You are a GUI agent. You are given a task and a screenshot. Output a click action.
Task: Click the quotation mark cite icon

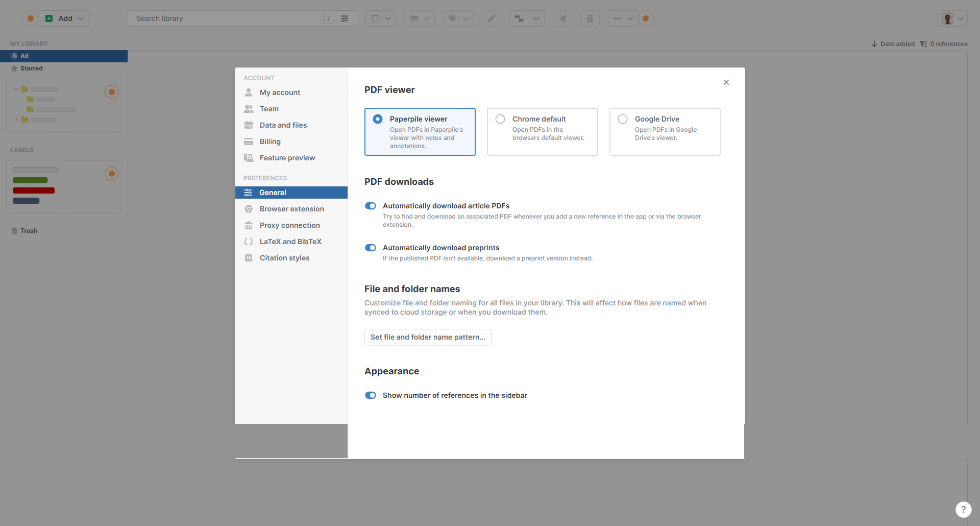coord(519,18)
